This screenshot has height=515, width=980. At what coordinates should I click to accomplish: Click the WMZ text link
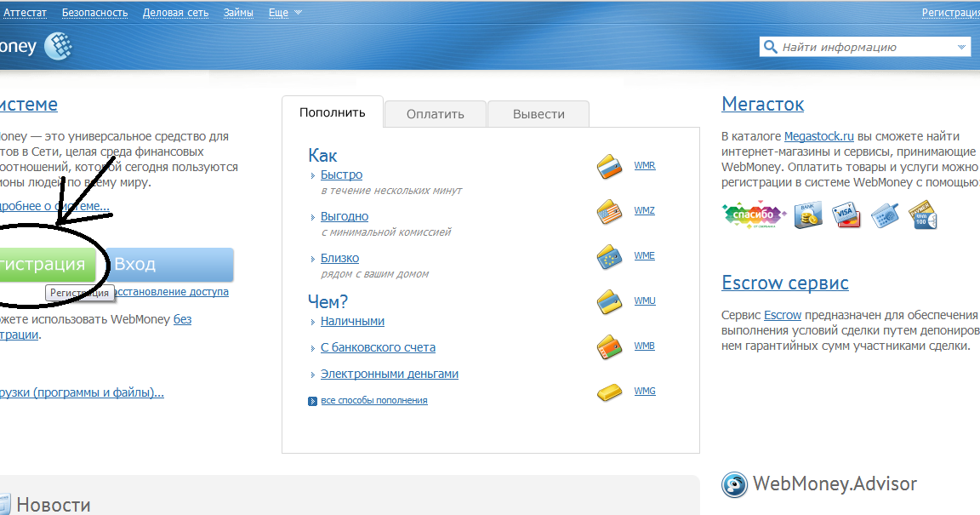(644, 210)
